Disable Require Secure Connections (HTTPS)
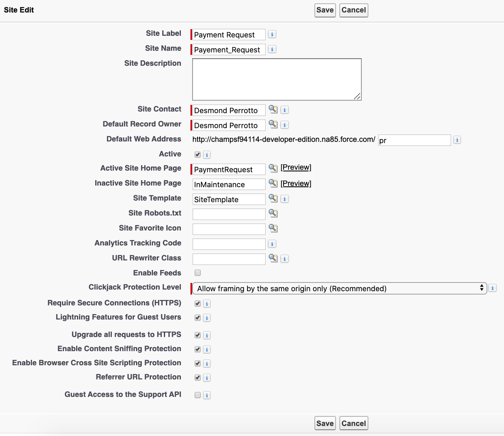504x436 pixels. click(198, 303)
